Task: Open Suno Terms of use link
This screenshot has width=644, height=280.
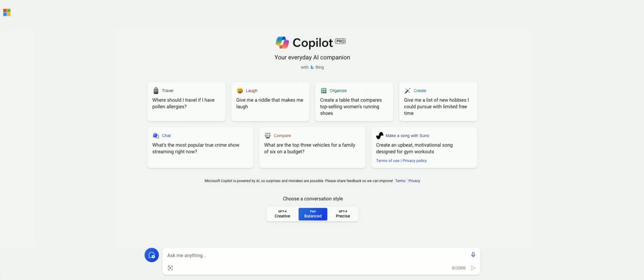Action: 388,161
